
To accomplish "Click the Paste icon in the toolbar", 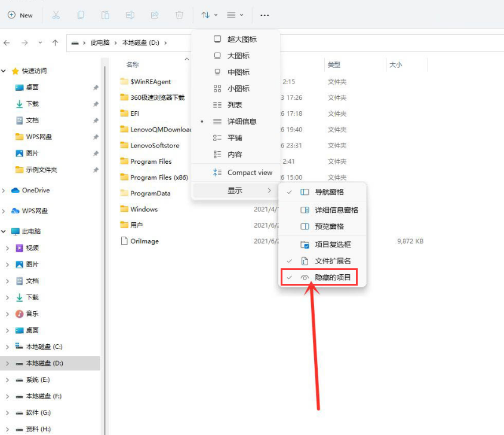I will (x=105, y=16).
